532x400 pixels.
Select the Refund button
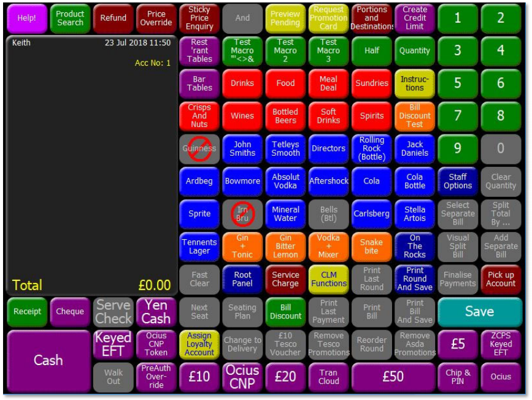tap(113, 18)
